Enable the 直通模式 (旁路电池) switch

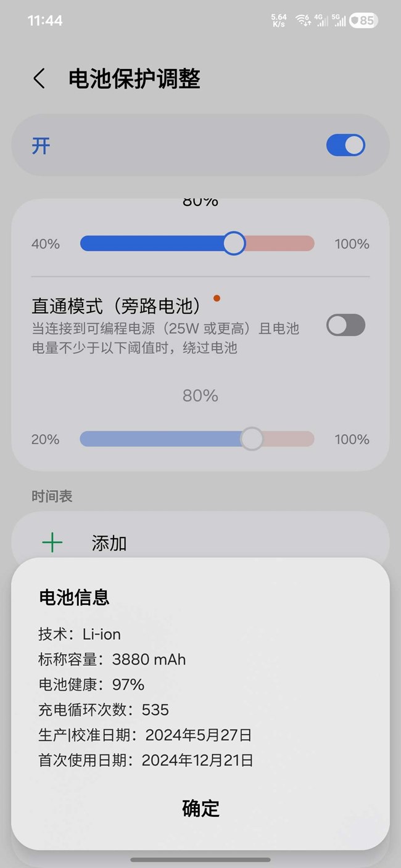(345, 325)
